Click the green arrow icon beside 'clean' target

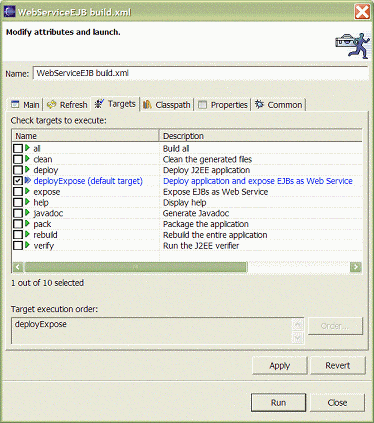pyautogui.click(x=27, y=159)
